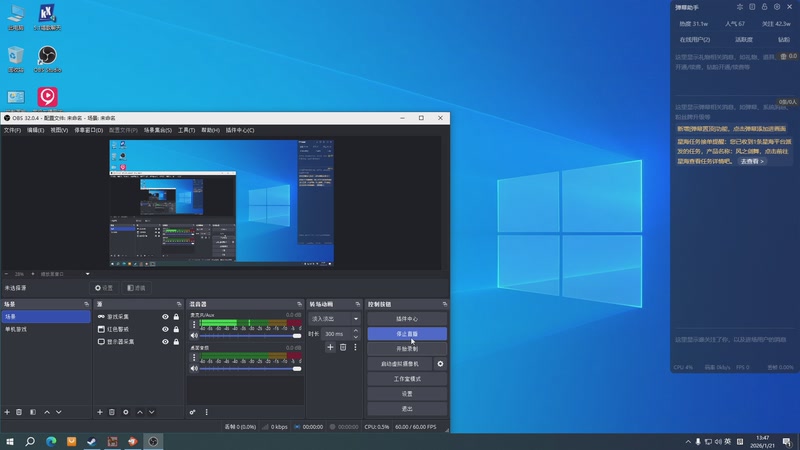Image resolution: width=800 pixels, height=450 pixels.
Task: Click the 插件中心 control button
Action: pos(407,319)
